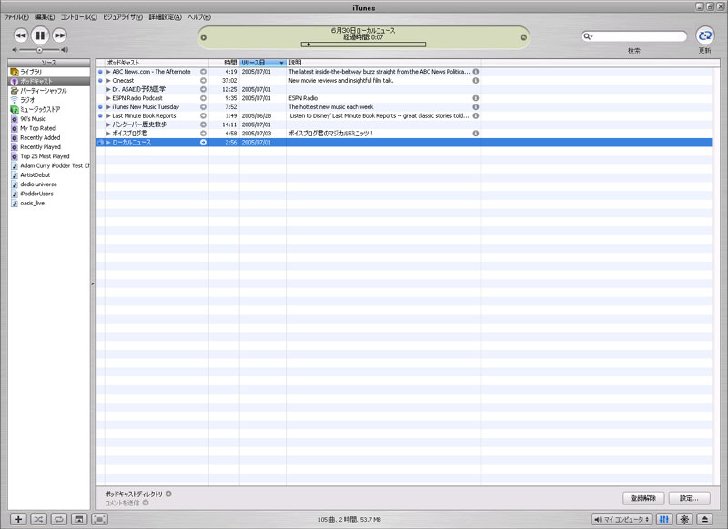This screenshot has height=529, width=728.
Task: Sort by the 時間 column header
Action: coord(224,62)
